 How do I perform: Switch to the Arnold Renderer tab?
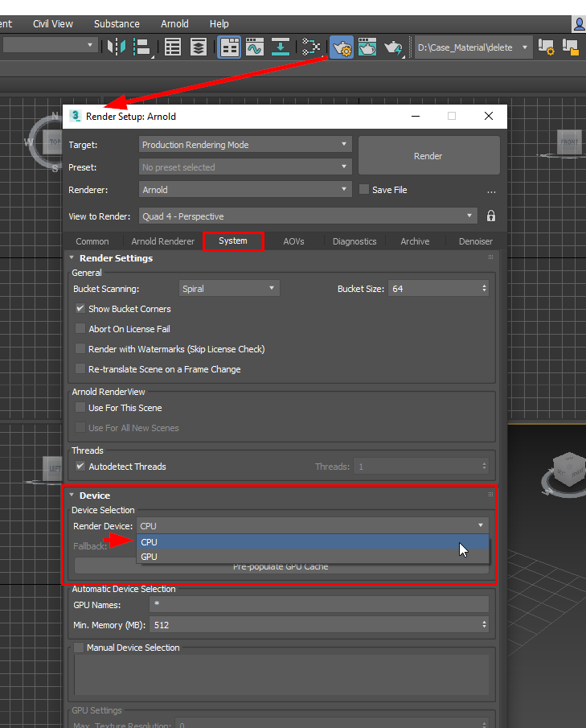163,241
